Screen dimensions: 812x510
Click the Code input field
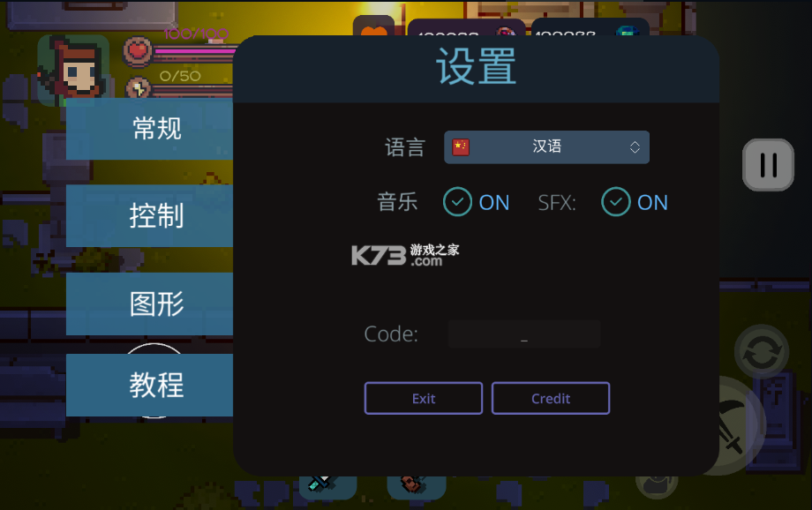[x=524, y=334]
